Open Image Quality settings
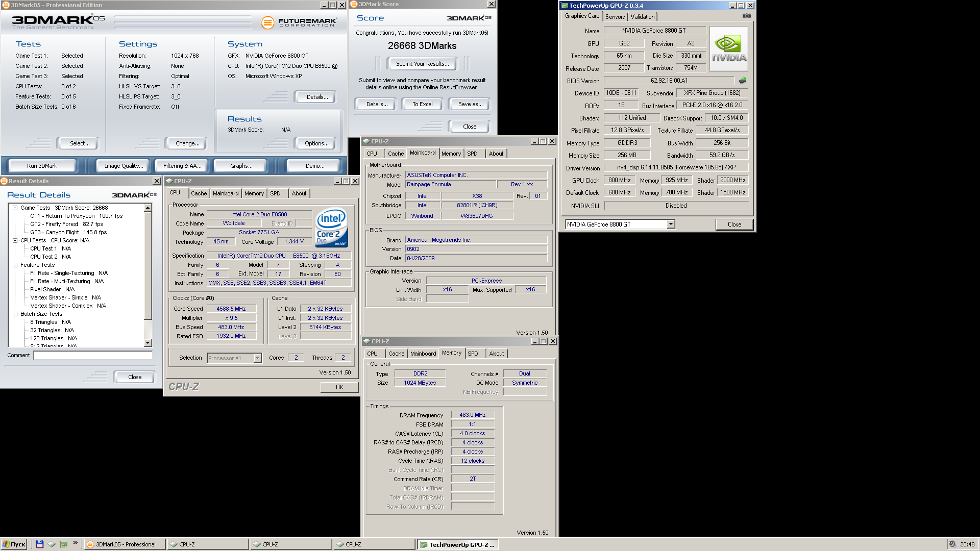The width and height of the screenshot is (980, 551). (124, 166)
